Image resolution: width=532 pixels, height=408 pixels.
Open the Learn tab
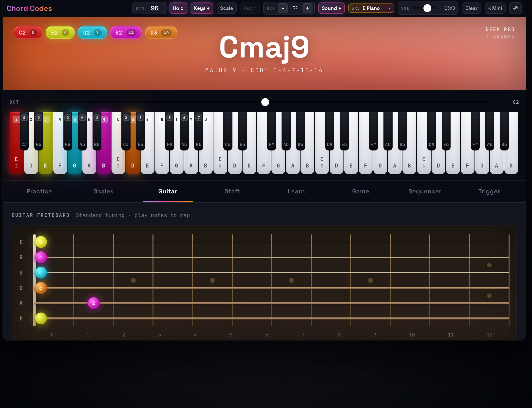tap(296, 191)
